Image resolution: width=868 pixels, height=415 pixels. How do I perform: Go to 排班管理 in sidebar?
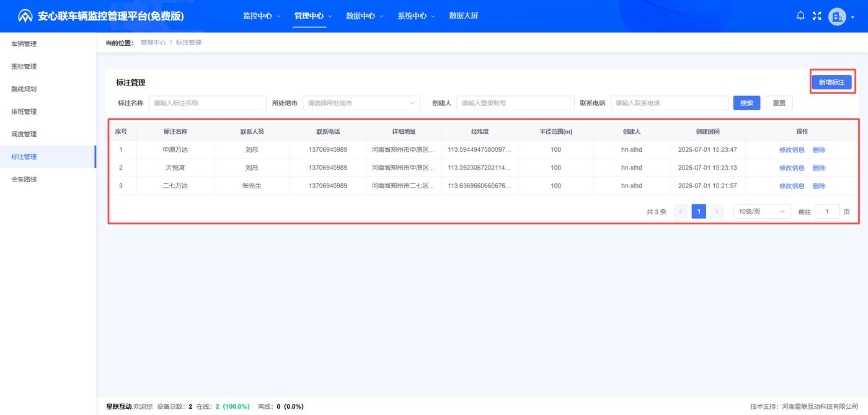pyautogui.click(x=48, y=111)
